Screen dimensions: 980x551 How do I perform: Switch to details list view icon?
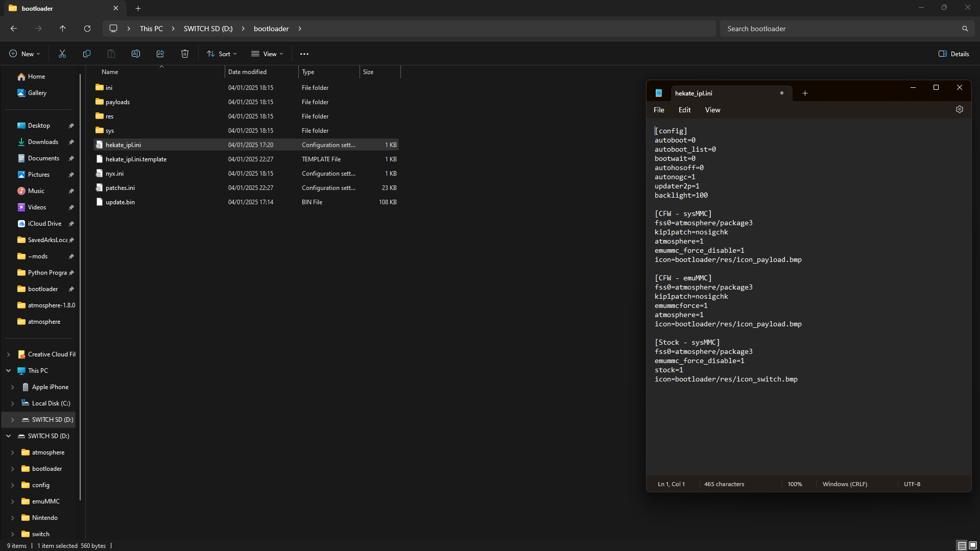pyautogui.click(x=962, y=545)
